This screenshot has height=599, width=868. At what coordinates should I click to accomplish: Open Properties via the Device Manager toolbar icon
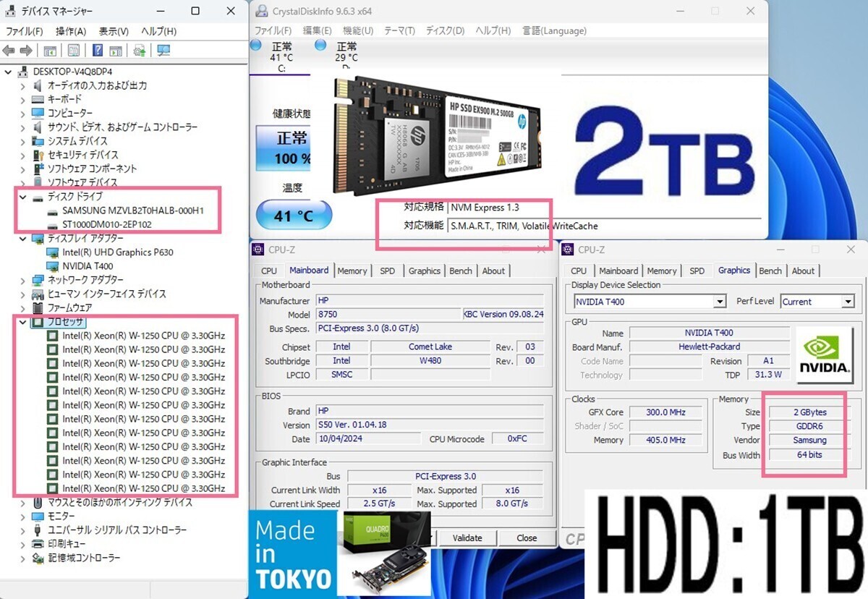click(74, 50)
